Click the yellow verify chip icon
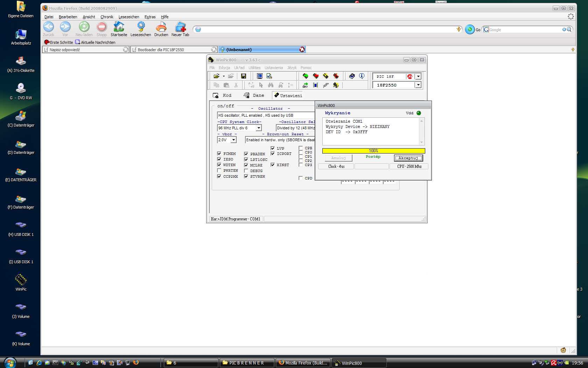This screenshot has height=368, width=588. (x=326, y=76)
